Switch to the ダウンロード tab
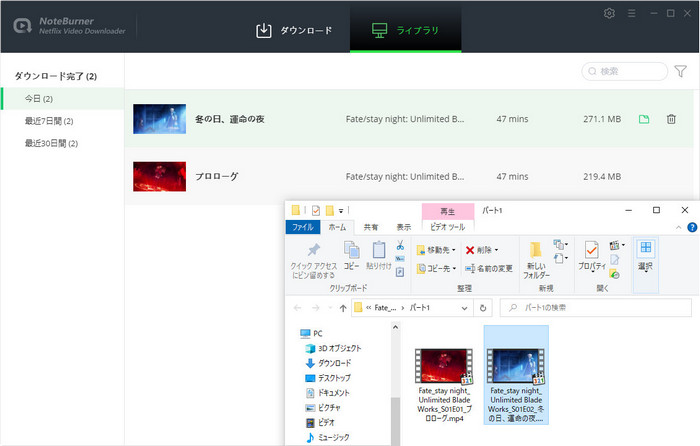This screenshot has height=446, width=700. click(x=294, y=30)
